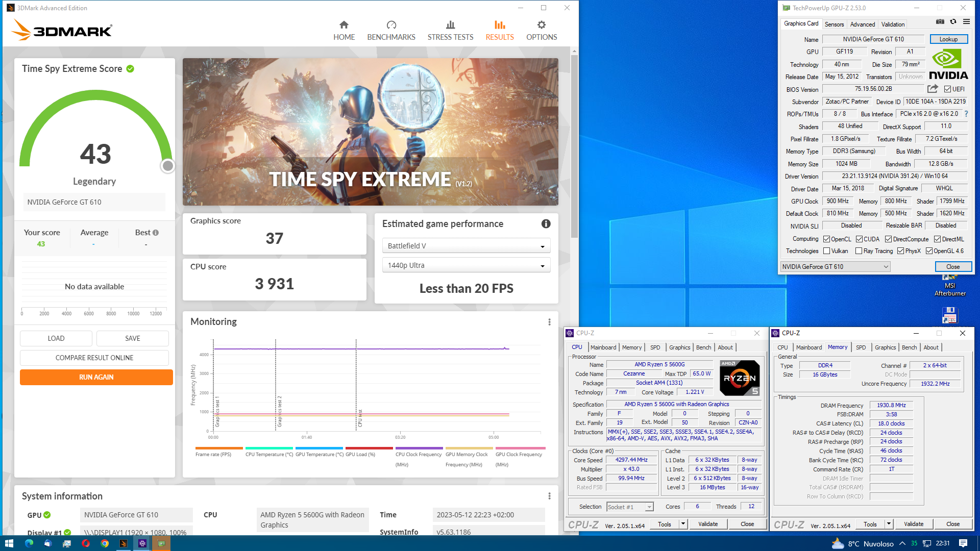Launch Microsoft Edge from taskbar

pyautogui.click(x=29, y=543)
